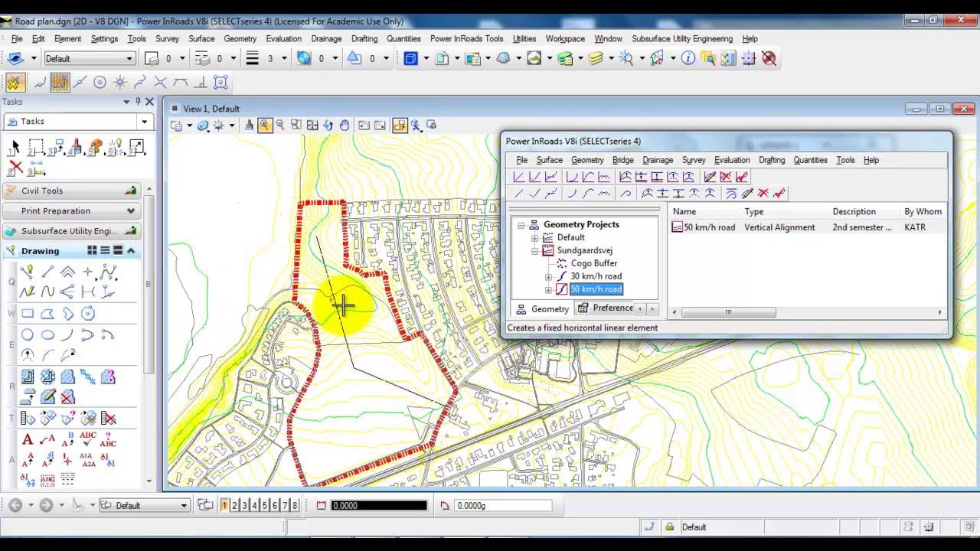Open the line weight dropdown showing 3

[284, 58]
